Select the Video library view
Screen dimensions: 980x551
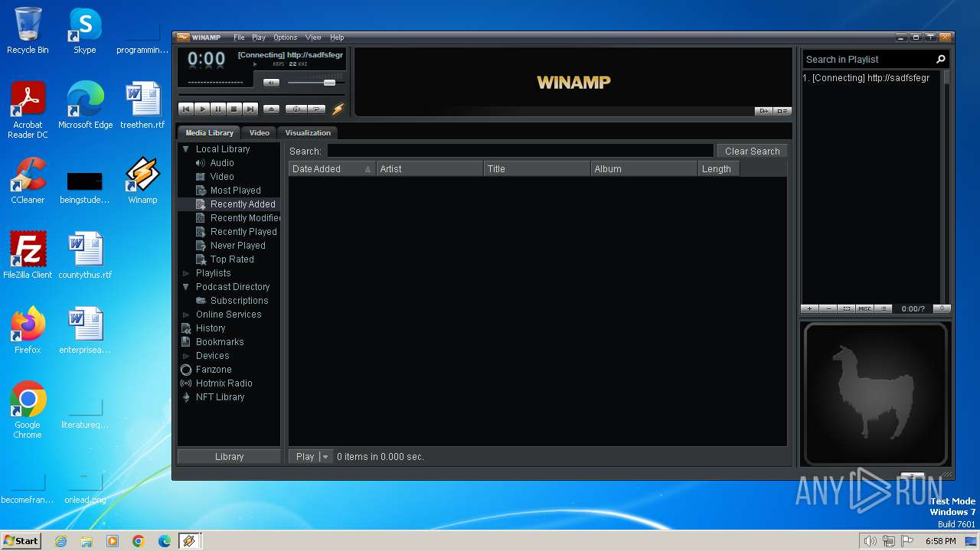tap(222, 177)
